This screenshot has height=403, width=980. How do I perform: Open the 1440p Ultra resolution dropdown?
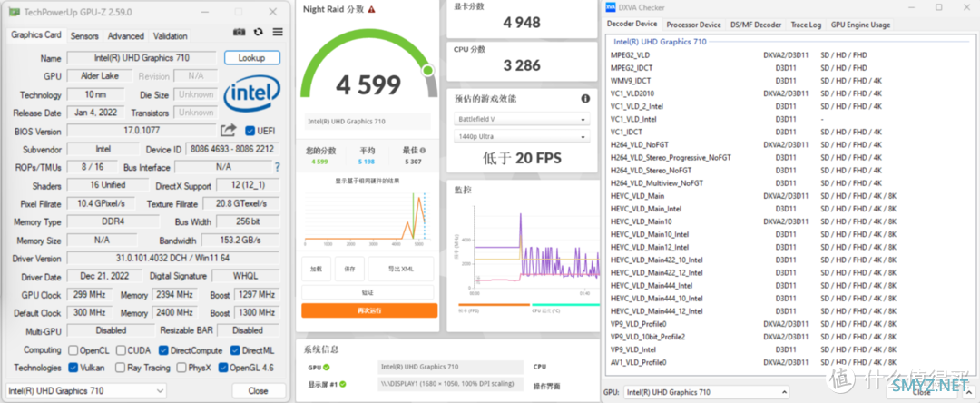tap(521, 136)
